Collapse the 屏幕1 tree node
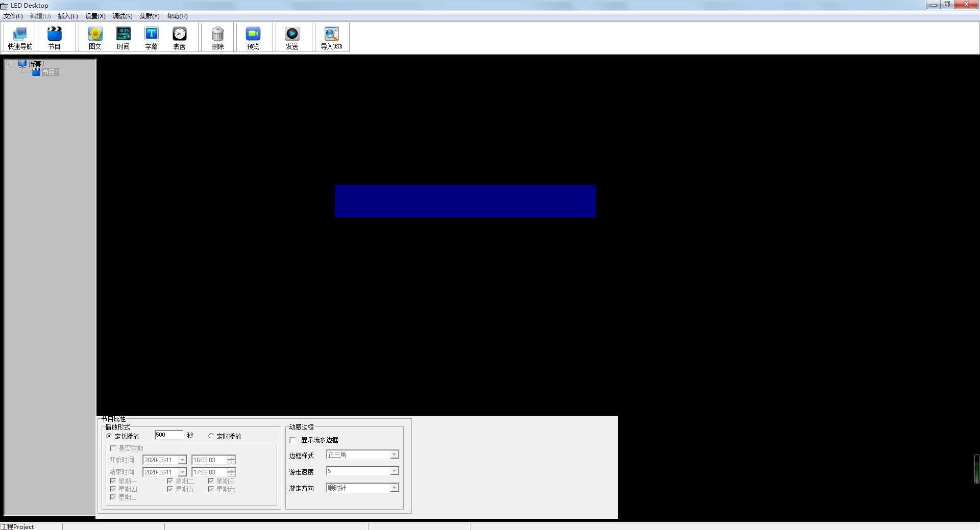This screenshot has width=980, height=530. (x=9, y=64)
